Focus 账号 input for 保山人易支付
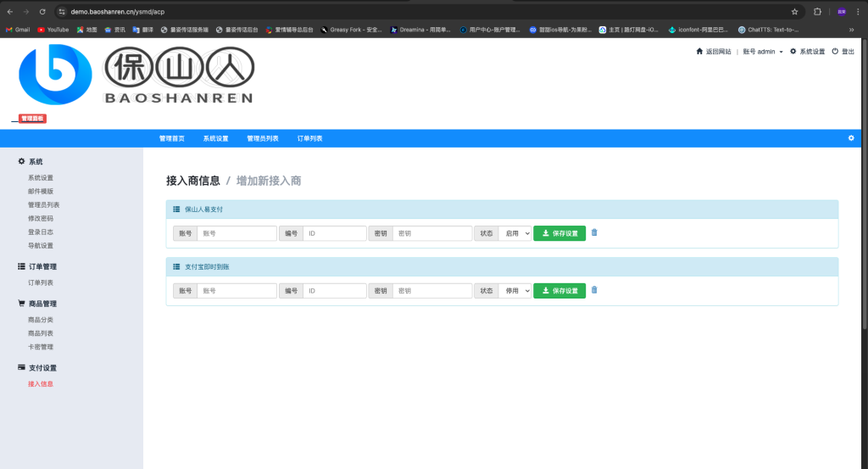 click(x=237, y=233)
